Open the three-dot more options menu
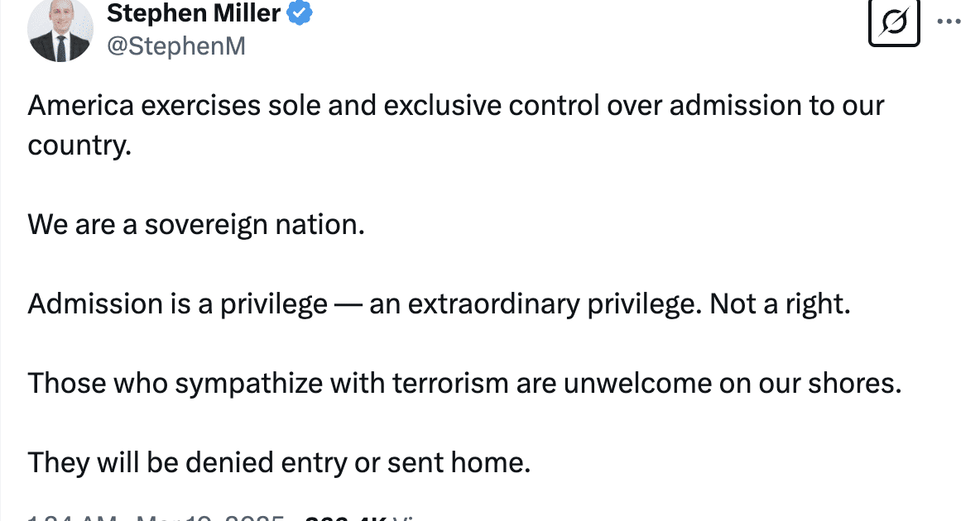The width and height of the screenshot is (980, 521). coord(949,22)
